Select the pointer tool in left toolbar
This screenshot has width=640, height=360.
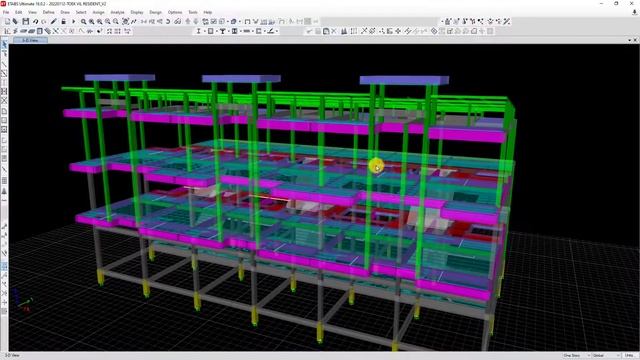[4, 44]
